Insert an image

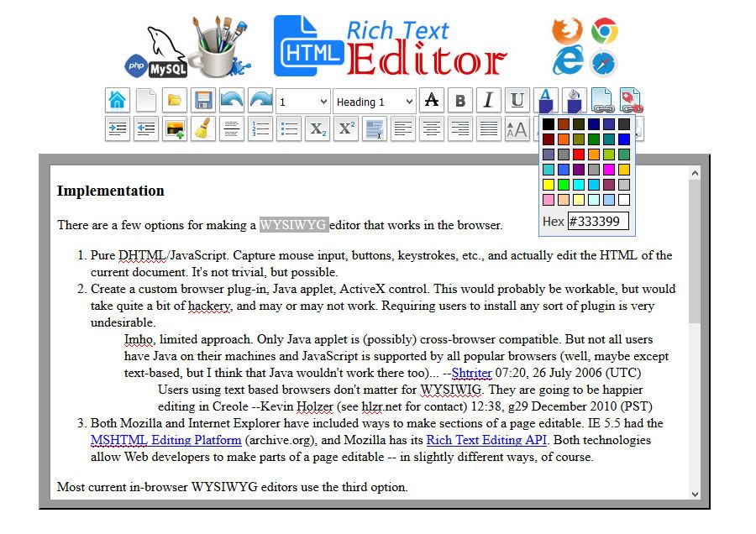pyautogui.click(x=175, y=128)
